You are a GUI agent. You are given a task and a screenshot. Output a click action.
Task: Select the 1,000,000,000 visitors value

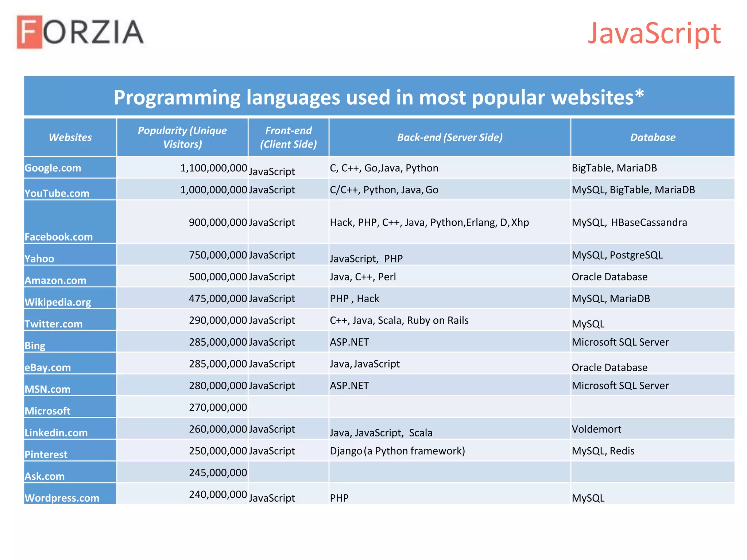214,190
